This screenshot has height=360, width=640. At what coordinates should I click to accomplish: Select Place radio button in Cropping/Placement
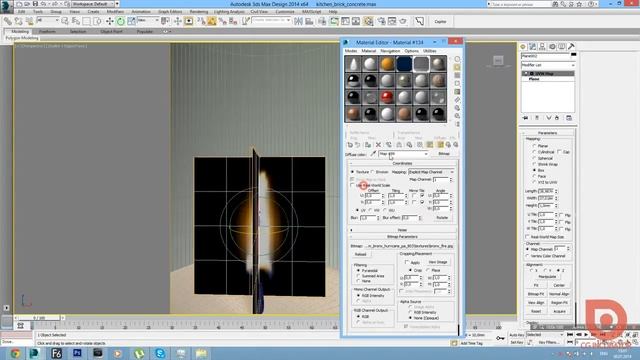(x=428, y=270)
